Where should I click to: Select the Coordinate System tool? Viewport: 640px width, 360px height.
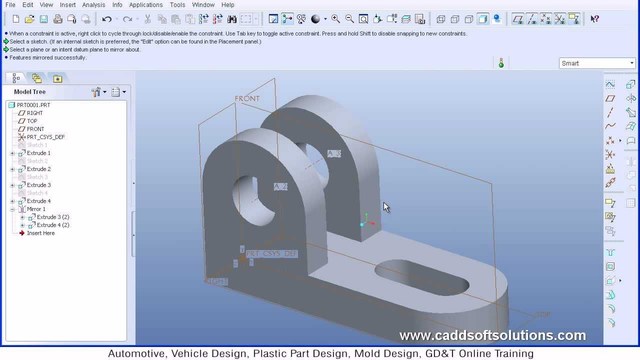pyautogui.click(x=610, y=155)
